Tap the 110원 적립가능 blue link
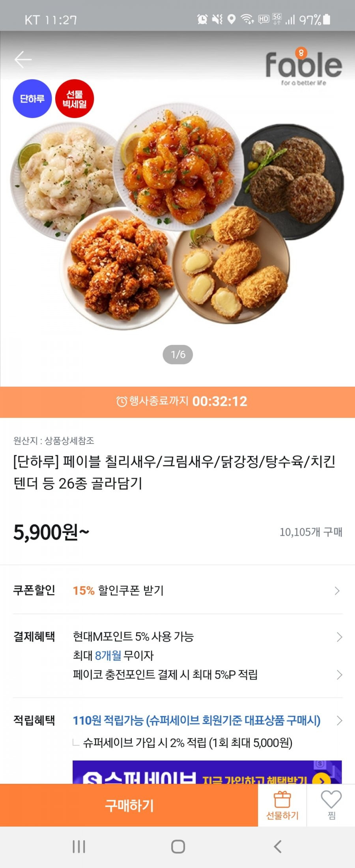Screen dimensions: 355x868 196,721
